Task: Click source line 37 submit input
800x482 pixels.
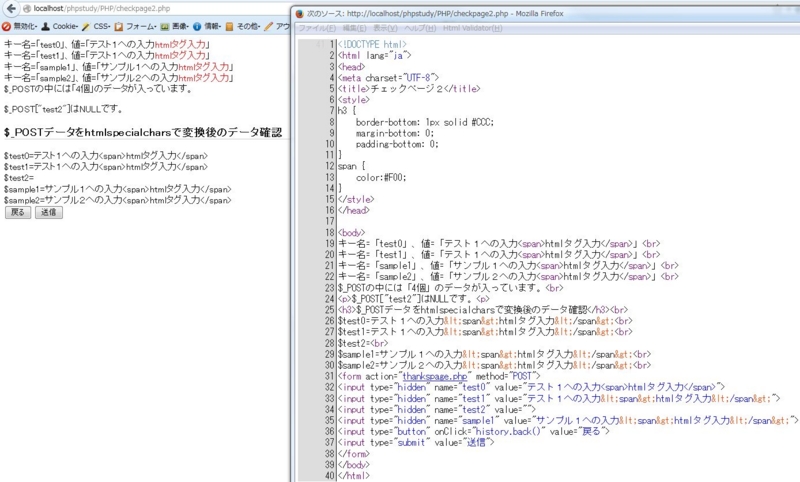Action: click(416, 443)
